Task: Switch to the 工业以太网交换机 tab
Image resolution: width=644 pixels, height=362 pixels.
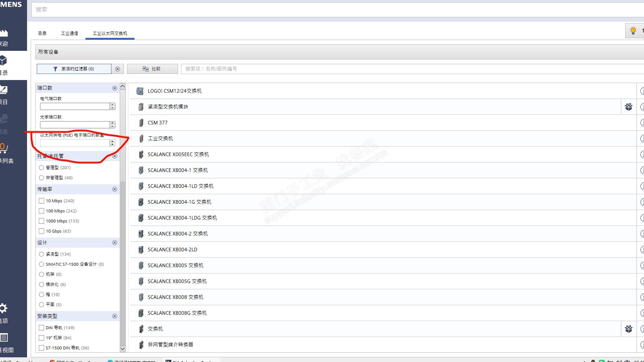Action: click(x=110, y=33)
